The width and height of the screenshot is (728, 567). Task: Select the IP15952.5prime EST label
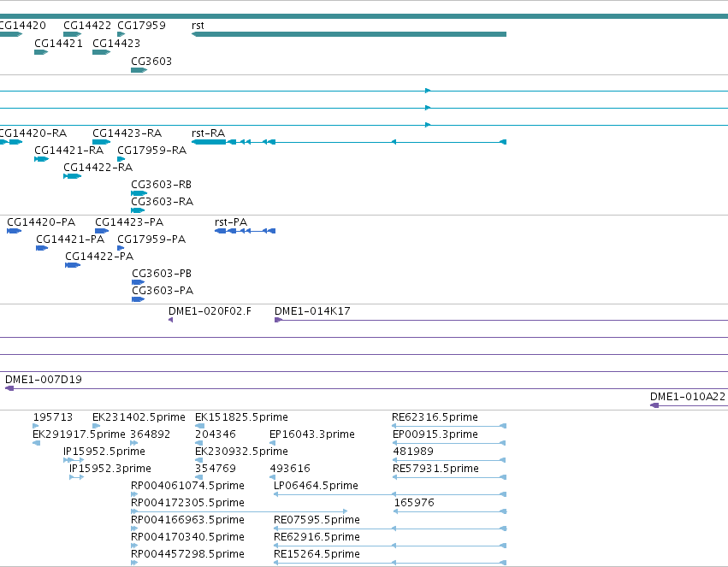coord(104,452)
